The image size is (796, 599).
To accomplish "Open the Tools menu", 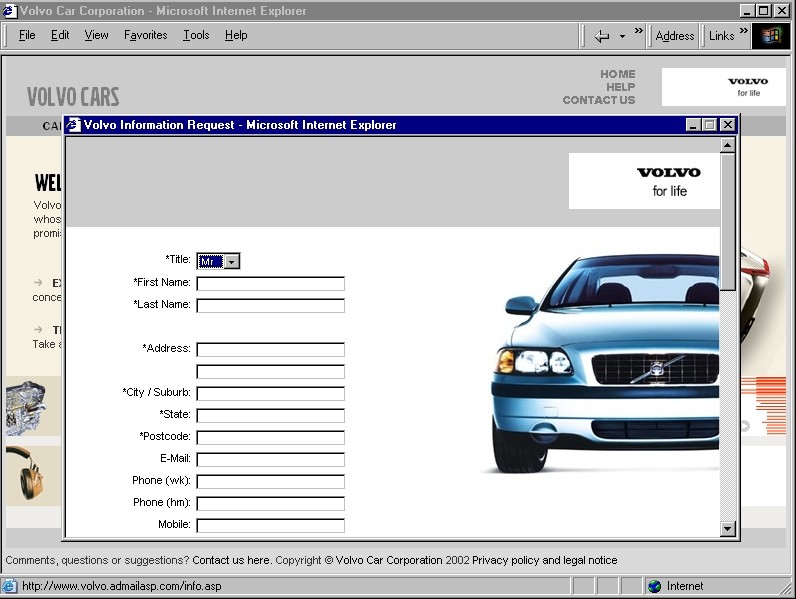I will [196, 35].
